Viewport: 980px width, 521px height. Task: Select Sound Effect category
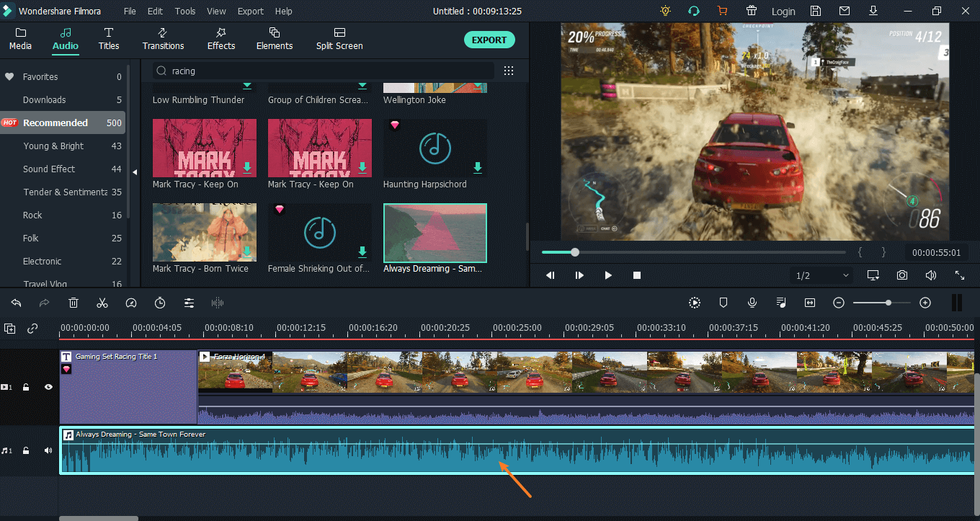coord(63,169)
